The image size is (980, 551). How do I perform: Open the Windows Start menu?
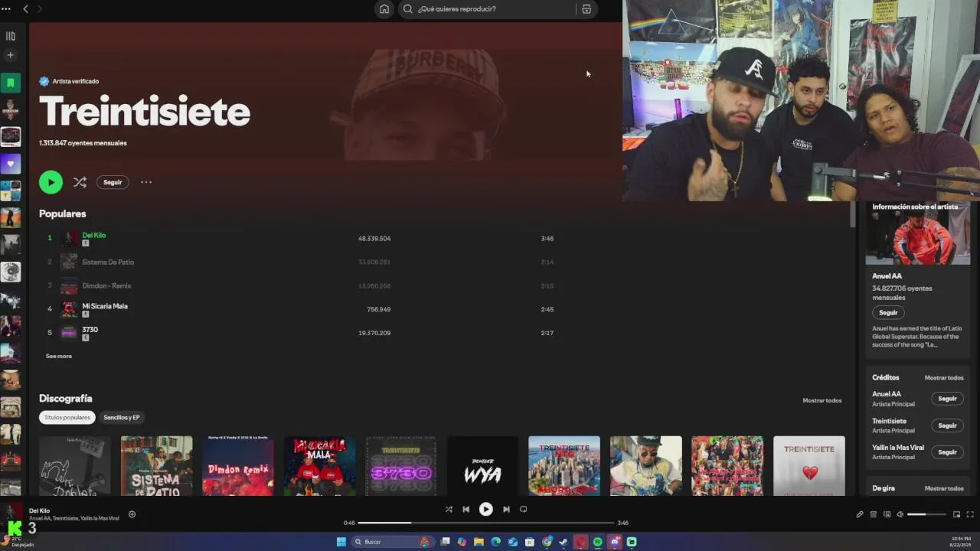point(341,542)
